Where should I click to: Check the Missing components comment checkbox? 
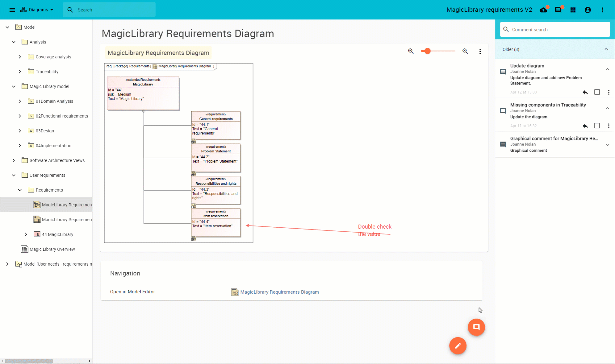pyautogui.click(x=597, y=126)
